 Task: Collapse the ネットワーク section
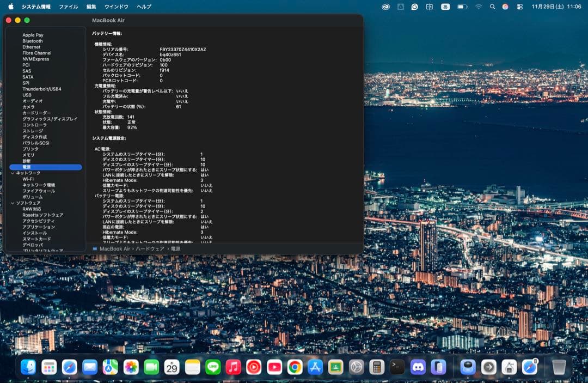click(x=12, y=172)
